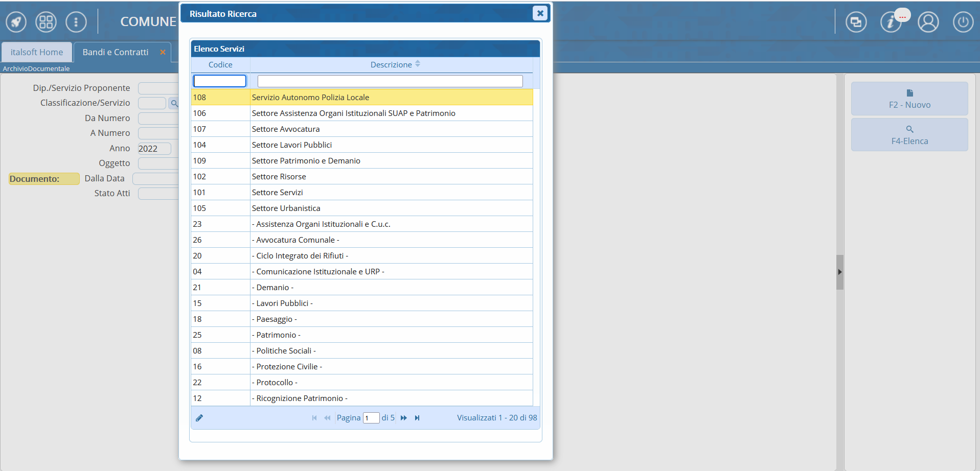Jump to last page of results
The height and width of the screenshot is (471, 980).
click(x=417, y=418)
